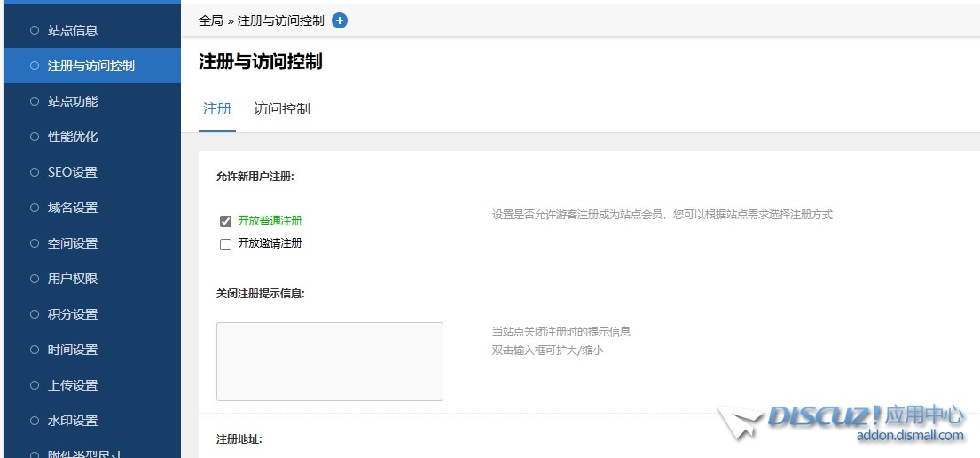
Task: Click the circle bullet beside SEO设置
Action: coord(35,172)
